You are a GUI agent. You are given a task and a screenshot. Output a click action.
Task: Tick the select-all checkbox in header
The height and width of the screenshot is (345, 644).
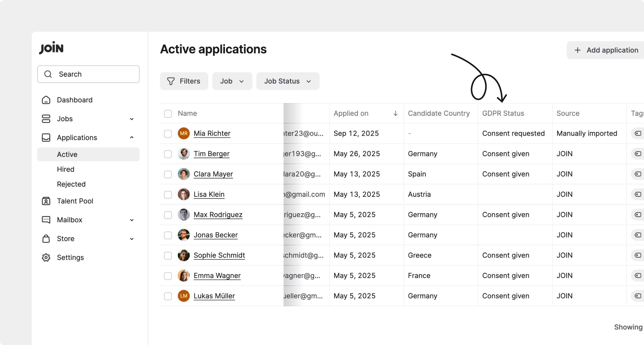pyautogui.click(x=168, y=114)
